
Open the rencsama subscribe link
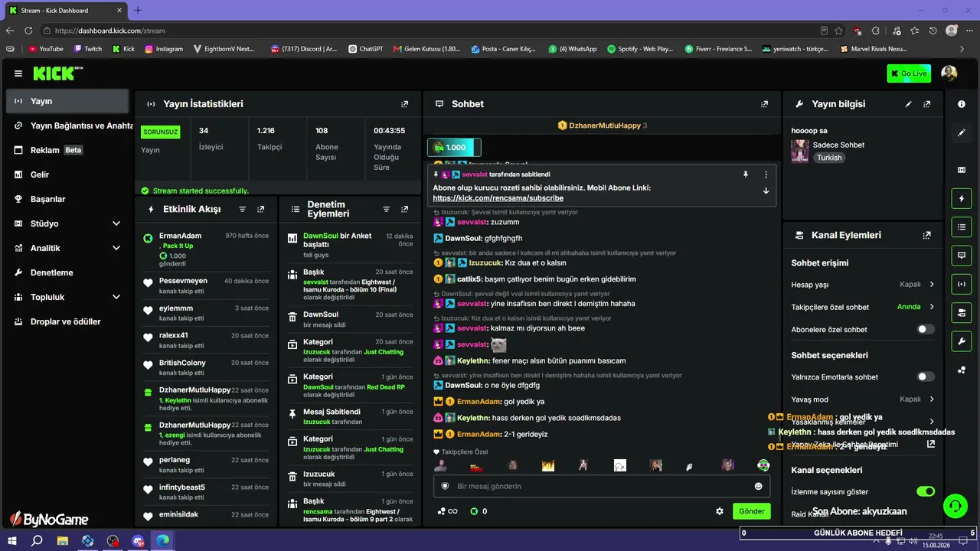[x=499, y=198]
